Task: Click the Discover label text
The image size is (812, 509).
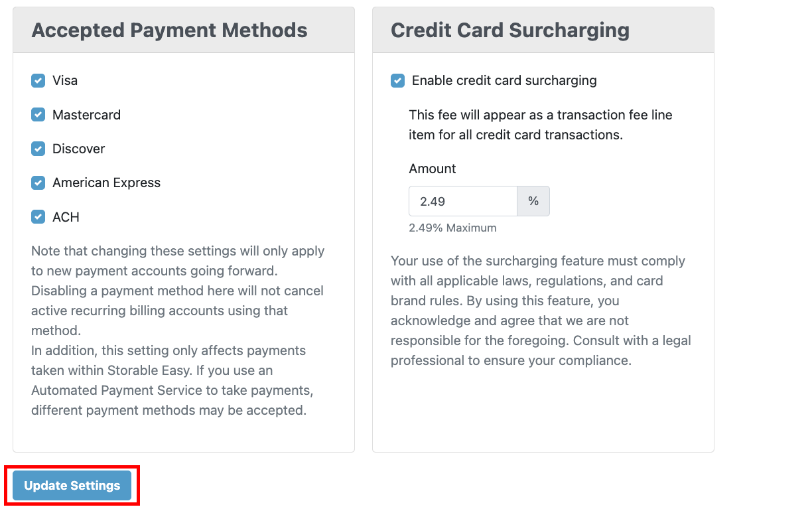Action: (78, 149)
